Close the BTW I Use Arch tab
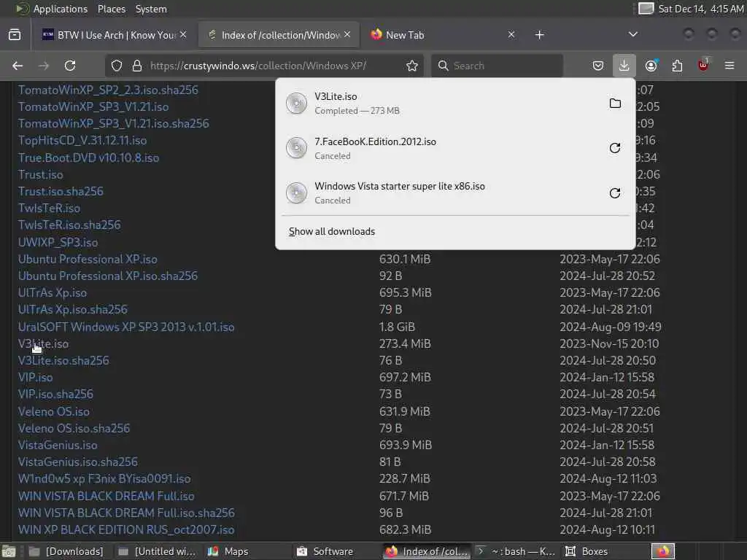 coord(183,35)
